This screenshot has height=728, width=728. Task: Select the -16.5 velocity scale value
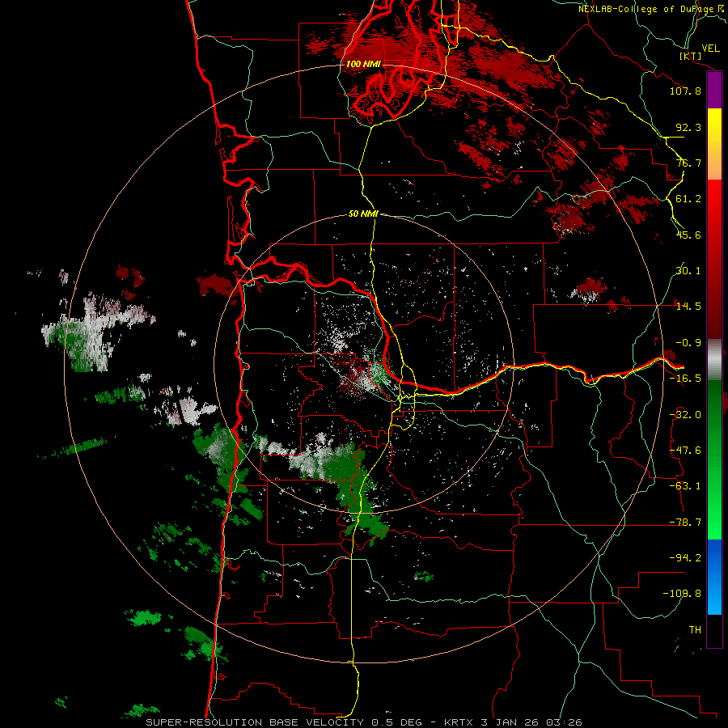tap(685, 379)
